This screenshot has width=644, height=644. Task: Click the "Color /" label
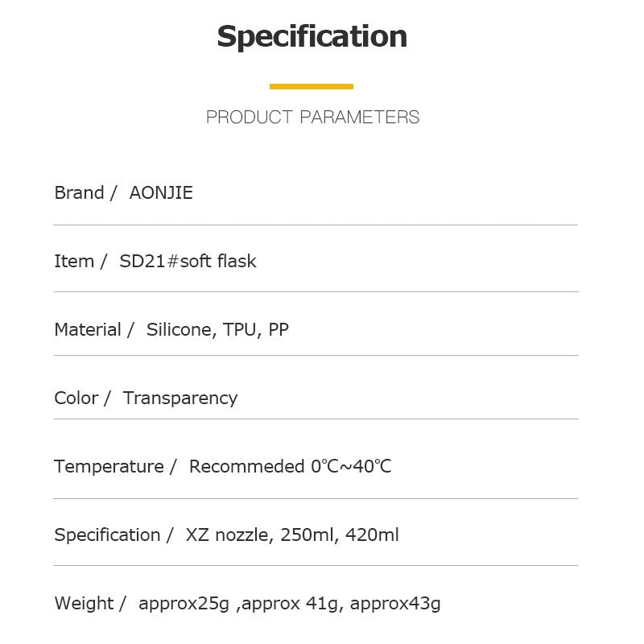click(x=82, y=398)
